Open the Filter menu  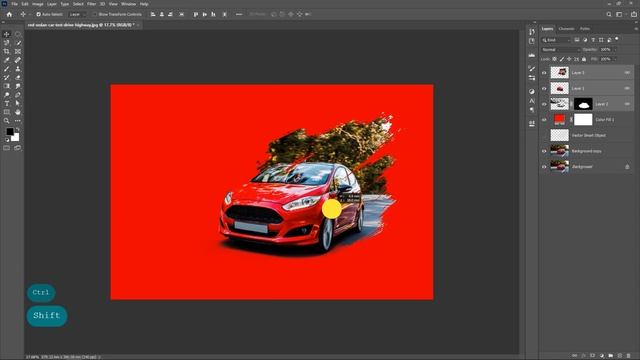[x=91, y=4]
